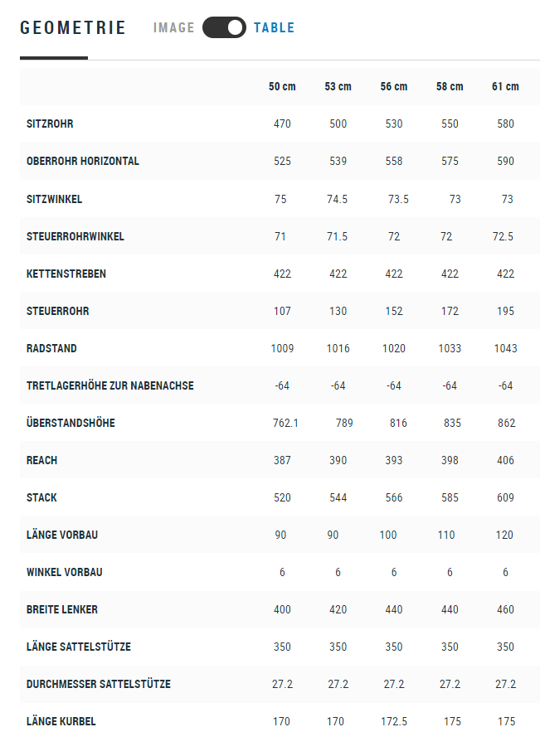Click the STEUERROHRWINKEL row label
Viewport: 540px width, 756px height.
[75, 236]
